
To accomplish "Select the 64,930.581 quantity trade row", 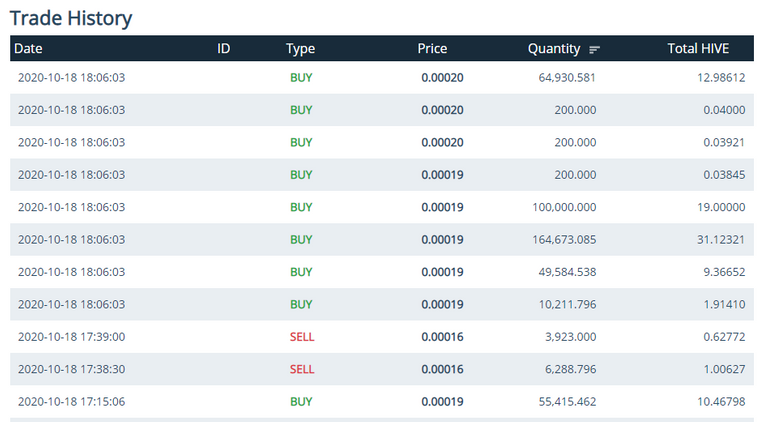I will (382, 77).
